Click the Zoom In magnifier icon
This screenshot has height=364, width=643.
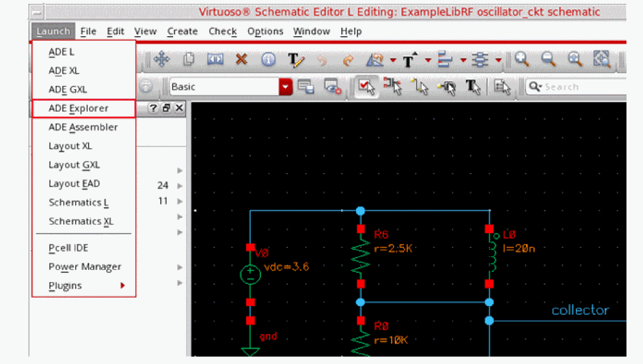[x=522, y=59]
